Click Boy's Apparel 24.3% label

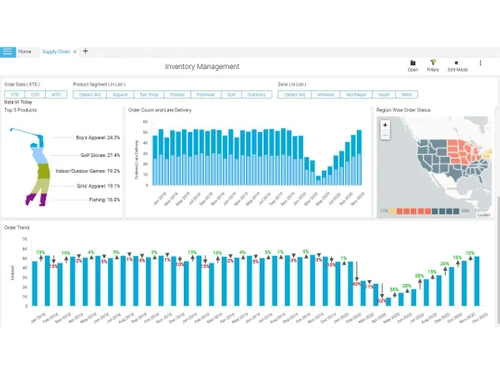click(x=98, y=138)
